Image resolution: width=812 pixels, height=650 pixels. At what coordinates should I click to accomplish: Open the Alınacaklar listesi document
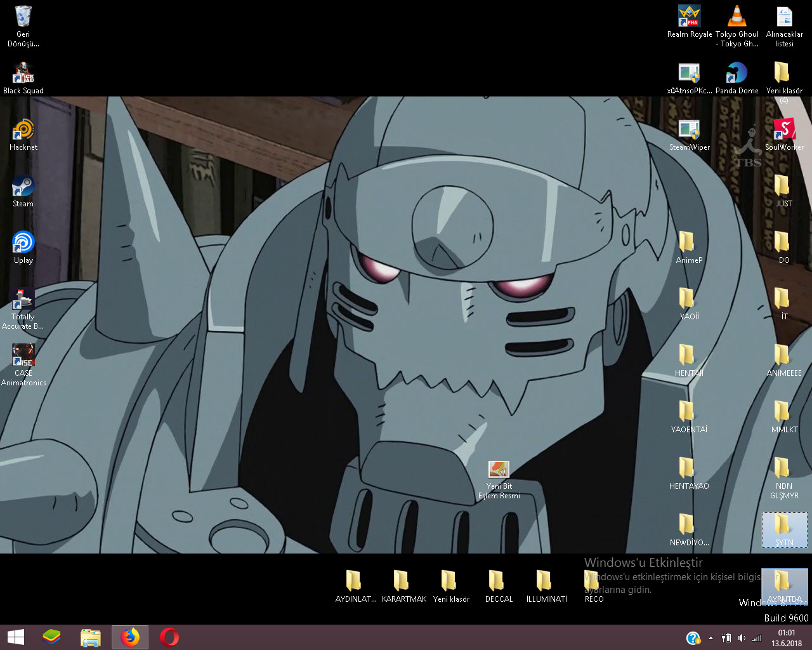tap(785, 25)
